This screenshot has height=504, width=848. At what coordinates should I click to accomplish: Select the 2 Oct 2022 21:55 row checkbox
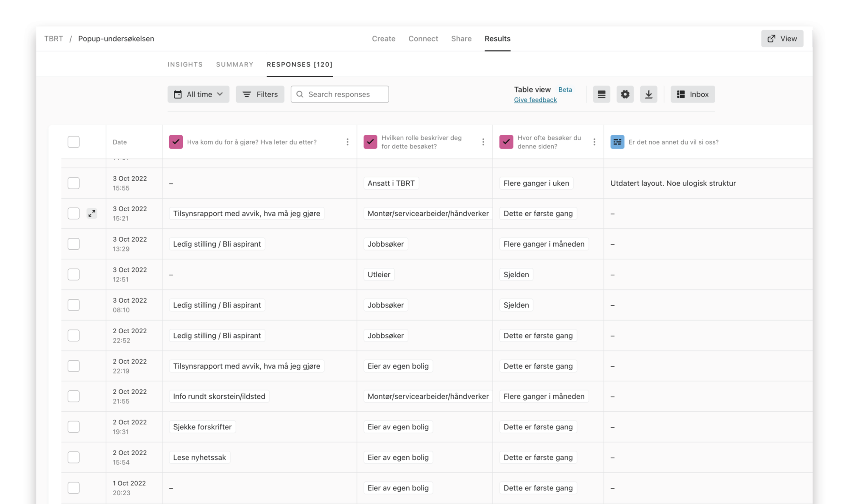[74, 396]
